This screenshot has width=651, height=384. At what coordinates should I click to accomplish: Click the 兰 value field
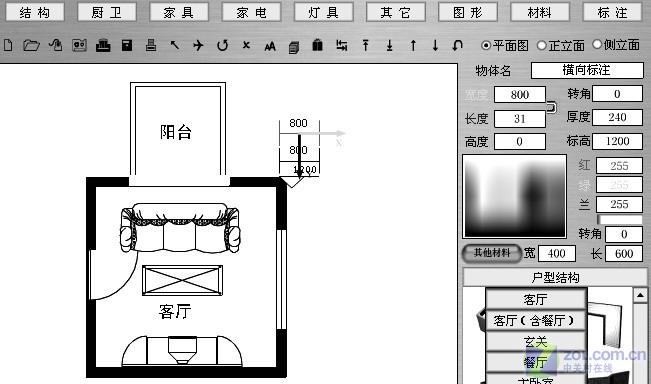(x=619, y=204)
